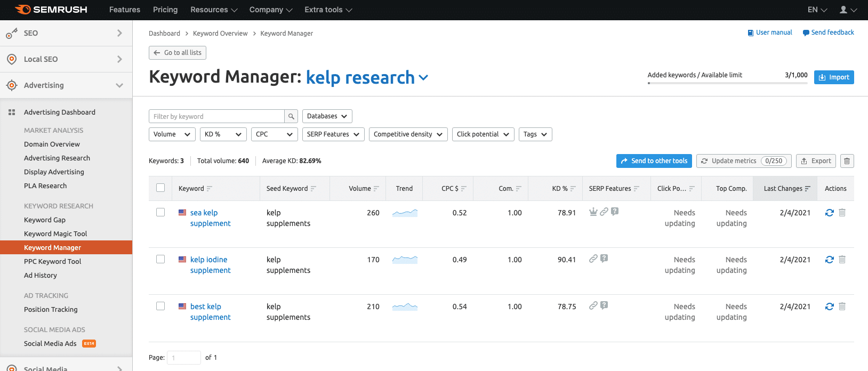Click the Import button
This screenshot has height=371, width=868.
tap(834, 77)
